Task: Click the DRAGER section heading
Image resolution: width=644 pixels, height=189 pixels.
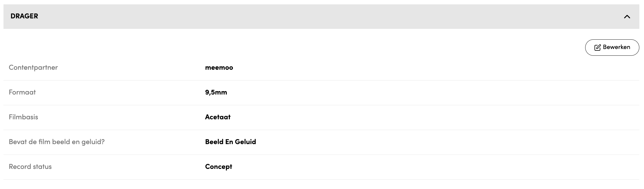Action: click(x=24, y=16)
